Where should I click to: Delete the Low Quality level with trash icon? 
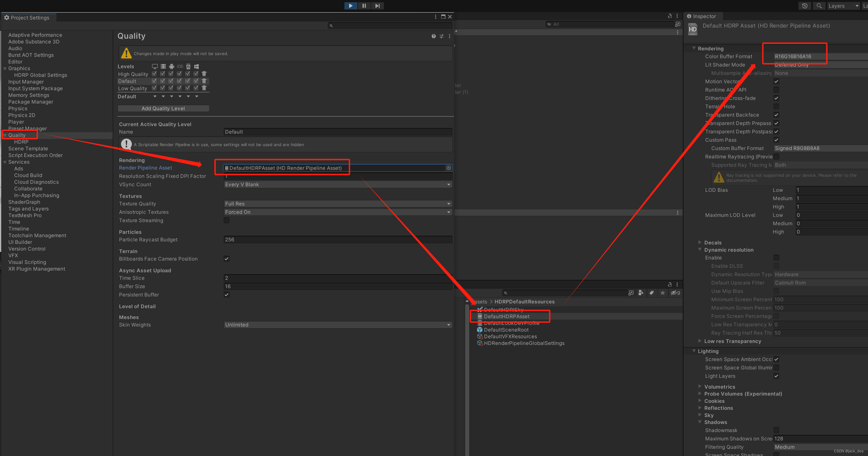[x=204, y=88]
